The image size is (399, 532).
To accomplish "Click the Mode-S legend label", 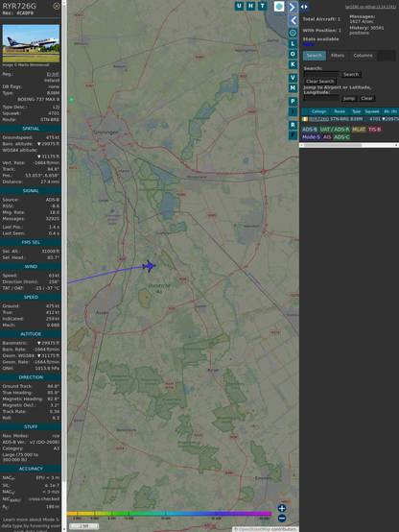I will click(x=311, y=137).
